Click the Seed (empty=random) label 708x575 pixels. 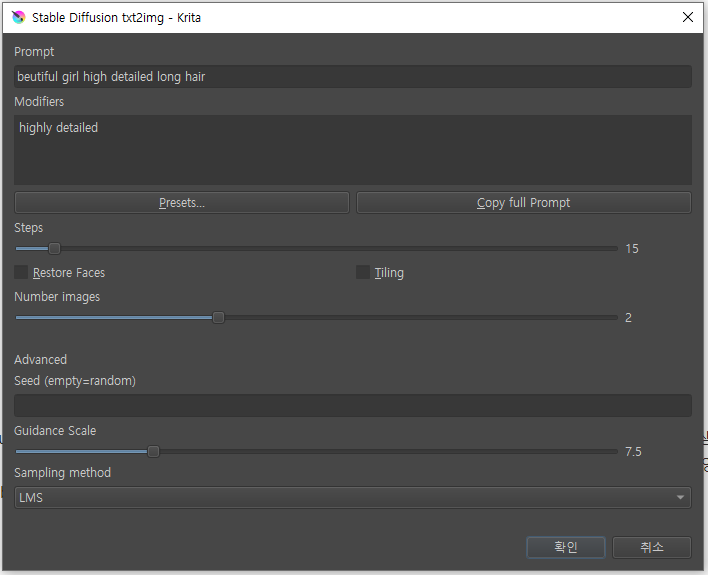pos(75,381)
